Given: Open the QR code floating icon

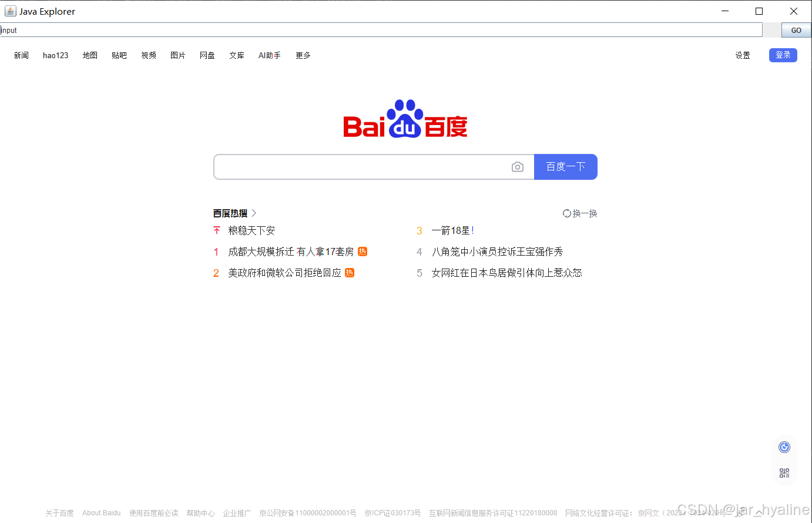Looking at the screenshot, I should (x=784, y=473).
